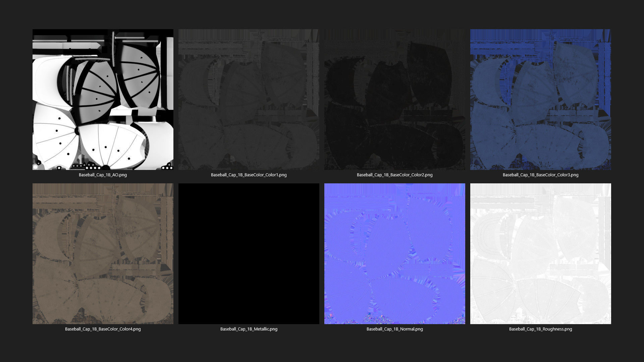Click the Baseball_Cap_1B_AO.png filename label
The width and height of the screenshot is (644, 362).
coord(103,175)
